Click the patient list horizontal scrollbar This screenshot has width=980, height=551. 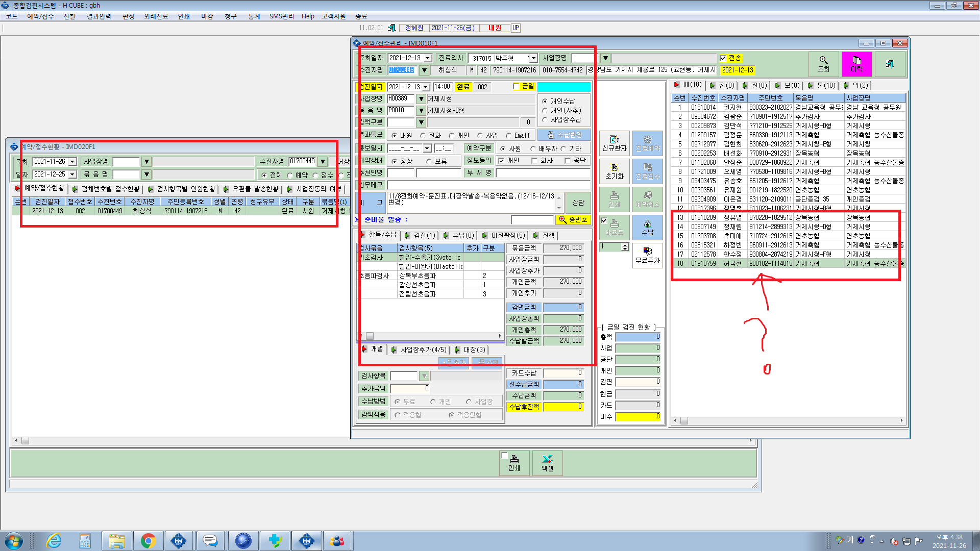tap(788, 421)
